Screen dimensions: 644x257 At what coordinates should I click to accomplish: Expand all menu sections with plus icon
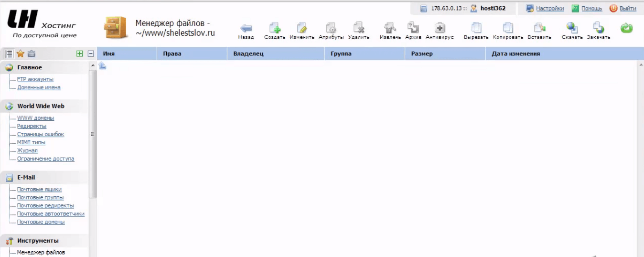(80, 54)
